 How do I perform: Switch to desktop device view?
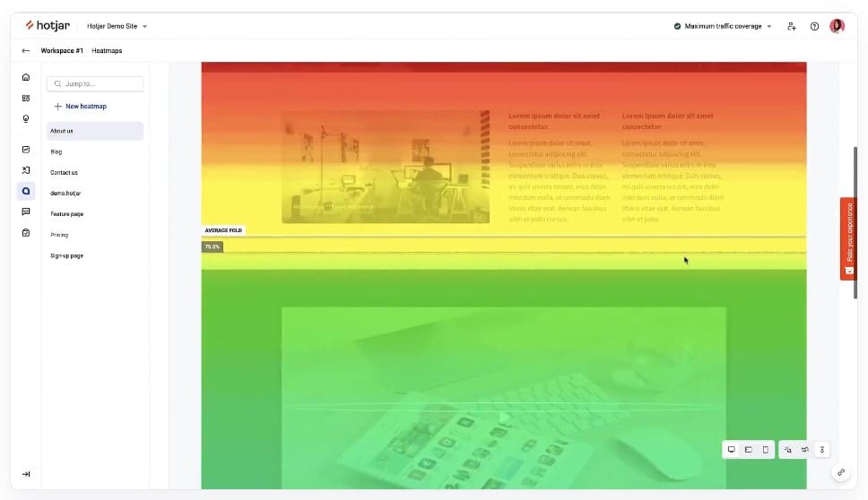[732, 450]
